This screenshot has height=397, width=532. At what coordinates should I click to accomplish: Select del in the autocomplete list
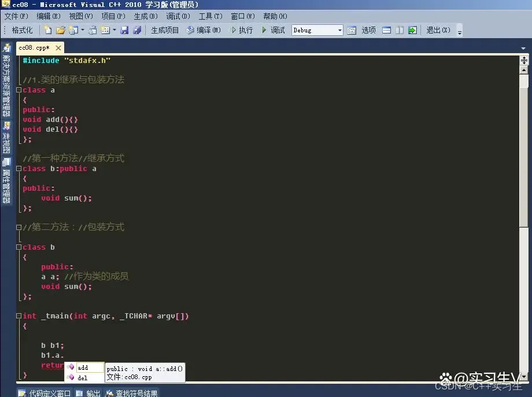pyautogui.click(x=84, y=378)
